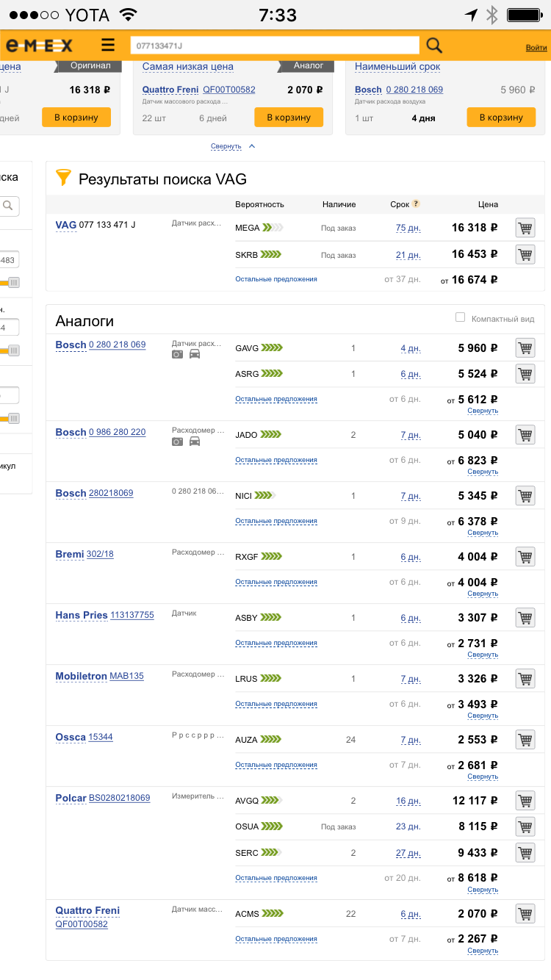Add Bremi RXGF offer 4 004 to cart

point(525,557)
